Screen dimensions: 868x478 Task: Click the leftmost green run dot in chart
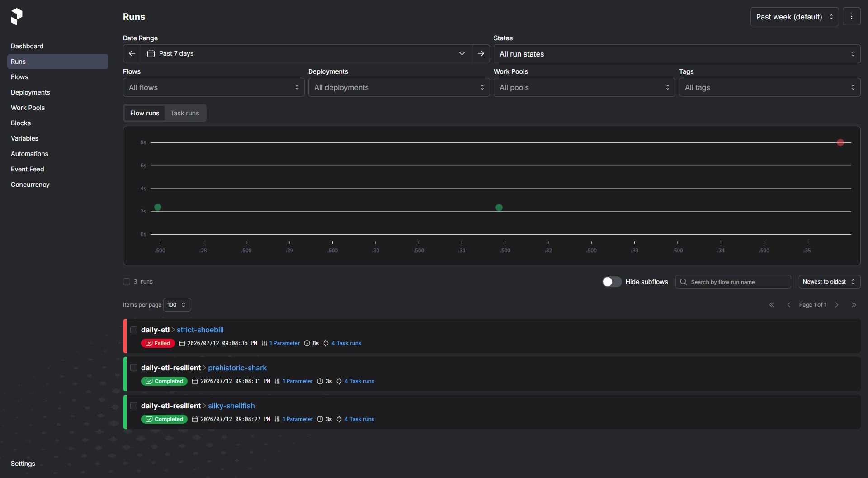[158, 207]
